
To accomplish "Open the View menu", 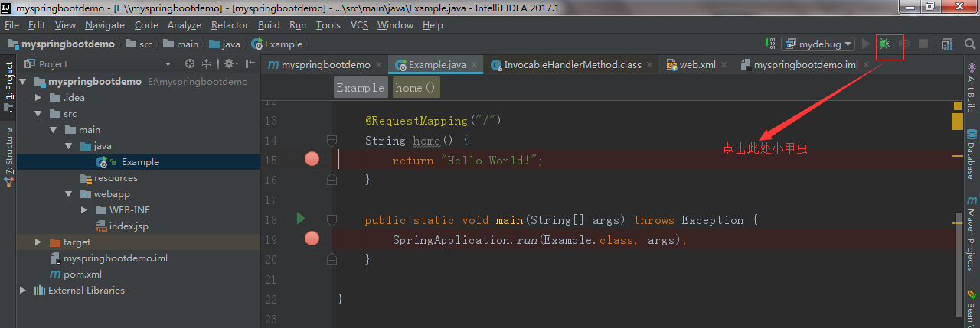I will point(65,25).
